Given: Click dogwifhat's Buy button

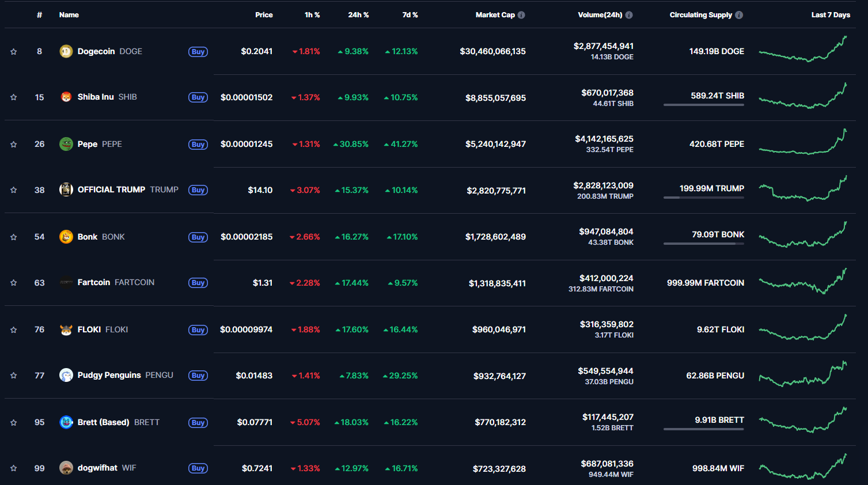Looking at the screenshot, I should pos(198,468).
